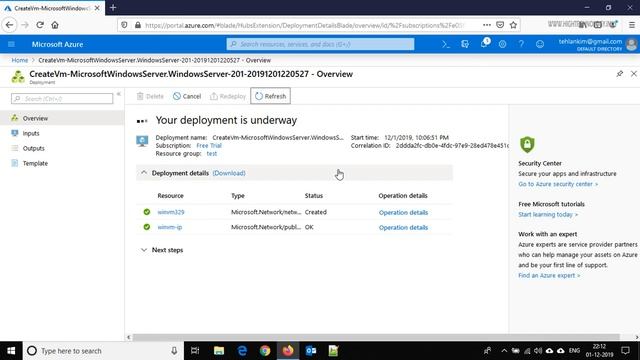Open the wimm-ip resource
This screenshot has height=360, width=640.
[170, 227]
